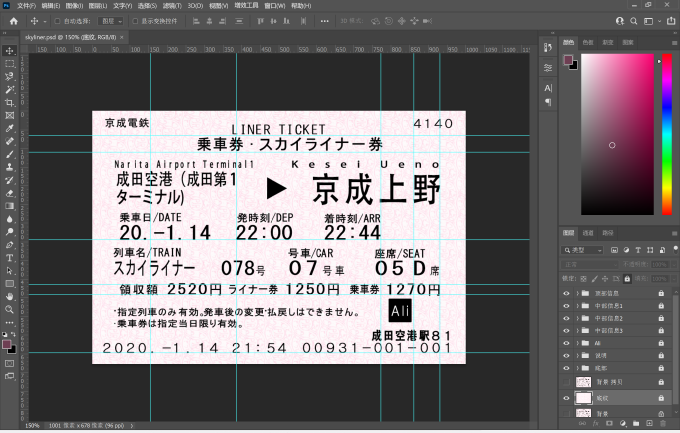Select the Eyedropper tool

click(x=9, y=128)
